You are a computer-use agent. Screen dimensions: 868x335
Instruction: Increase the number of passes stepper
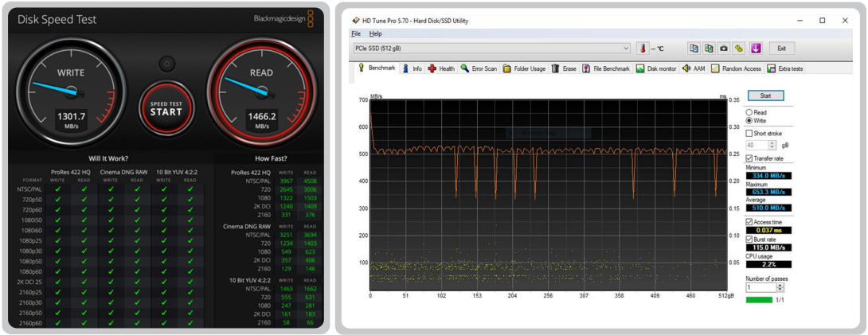(x=780, y=285)
